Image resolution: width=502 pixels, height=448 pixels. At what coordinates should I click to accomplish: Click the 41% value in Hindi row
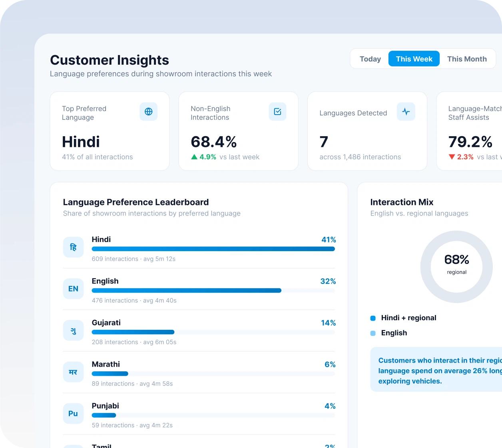[329, 240]
